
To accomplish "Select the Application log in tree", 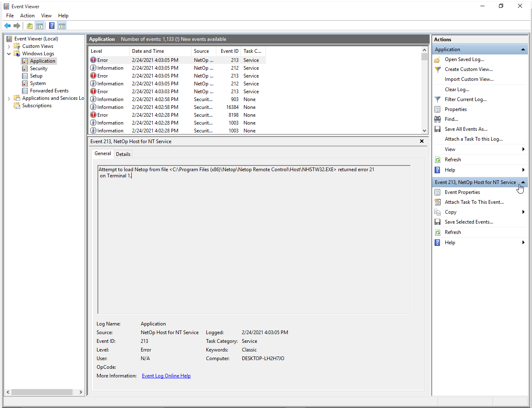I will 43,61.
